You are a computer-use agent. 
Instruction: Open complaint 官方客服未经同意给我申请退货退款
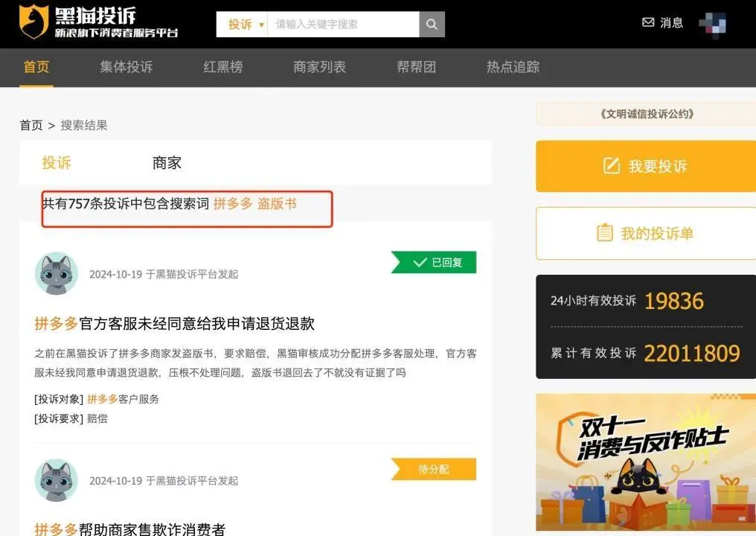click(x=175, y=323)
